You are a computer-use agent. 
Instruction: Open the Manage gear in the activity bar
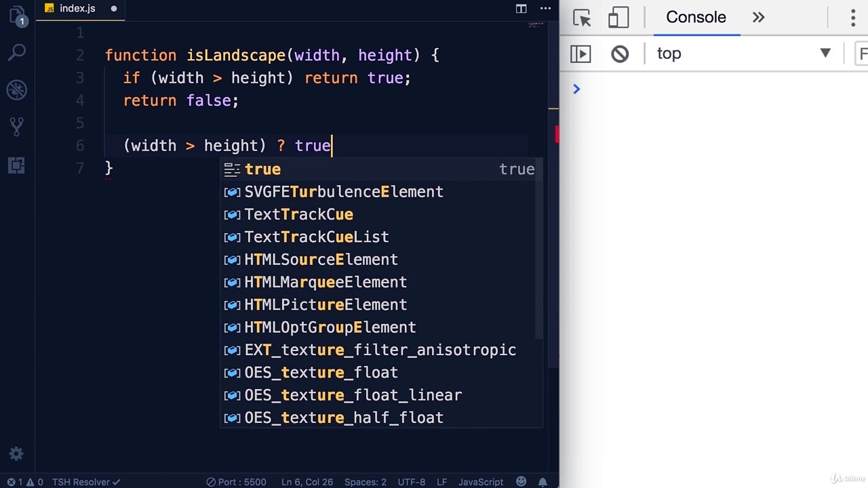click(x=17, y=454)
